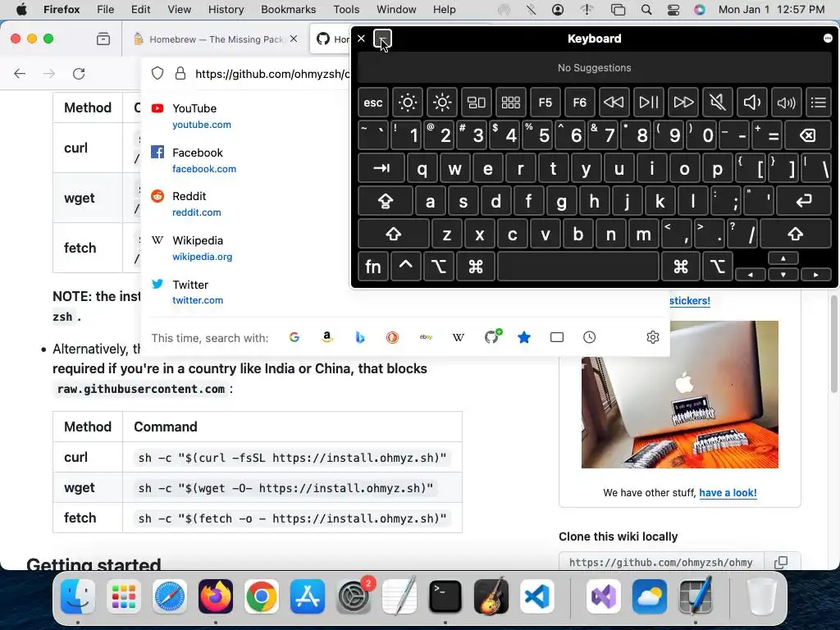Viewport: 840px width, 630px height.
Task: Open Spotlight search in menu bar
Action: (646, 10)
